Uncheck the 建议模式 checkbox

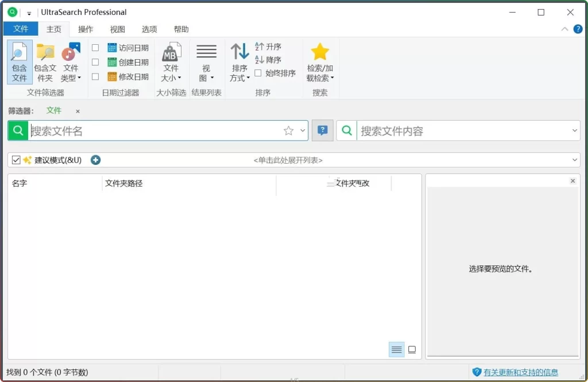pyautogui.click(x=16, y=160)
